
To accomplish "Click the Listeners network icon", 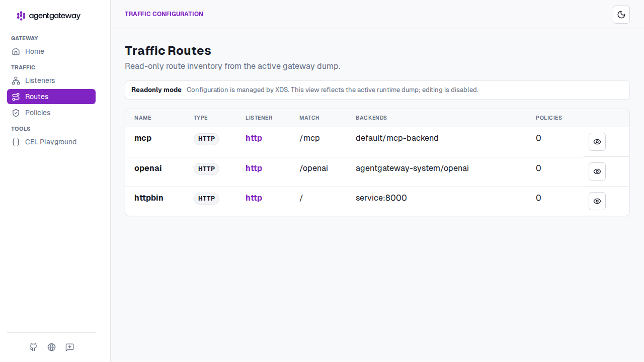I will pos(16,80).
